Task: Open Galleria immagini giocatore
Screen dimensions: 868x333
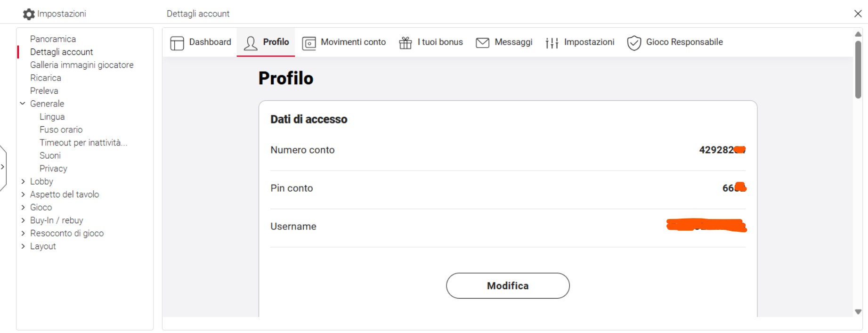Action: point(82,65)
